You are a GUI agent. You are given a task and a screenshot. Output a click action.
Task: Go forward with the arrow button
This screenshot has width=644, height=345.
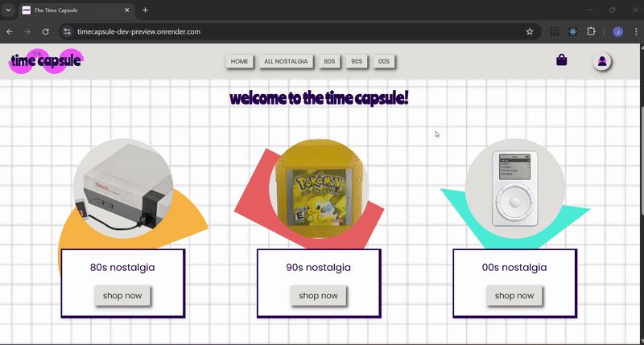27,31
